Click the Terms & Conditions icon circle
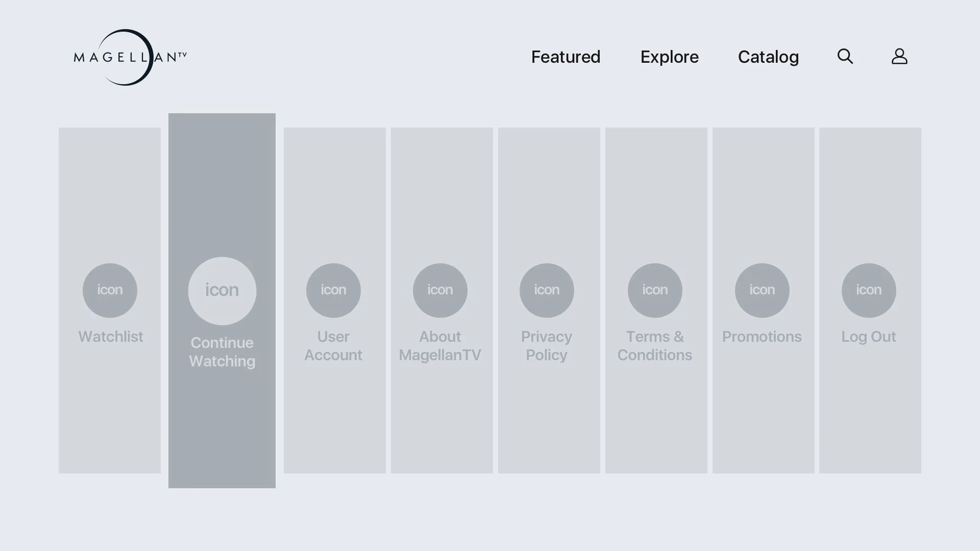Image resolution: width=980 pixels, height=551 pixels. coord(655,290)
